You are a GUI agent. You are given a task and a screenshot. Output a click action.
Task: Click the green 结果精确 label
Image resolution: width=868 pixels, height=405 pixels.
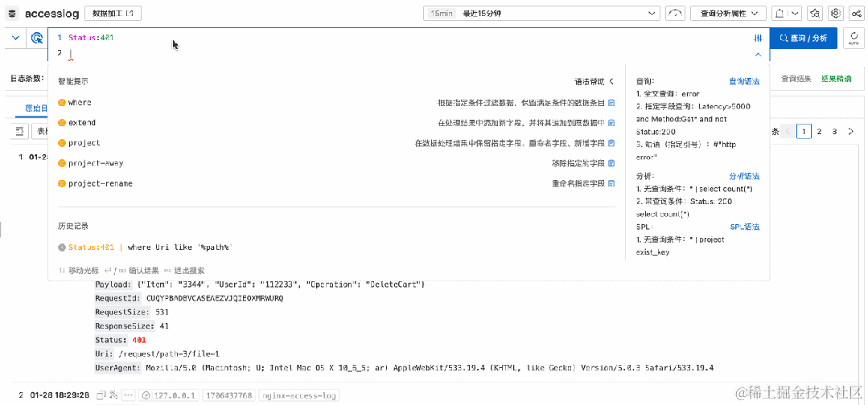pyautogui.click(x=837, y=79)
